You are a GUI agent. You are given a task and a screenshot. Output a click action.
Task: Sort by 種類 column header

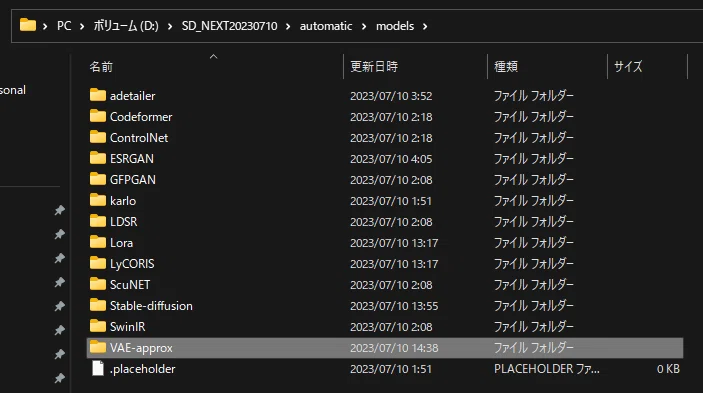coord(506,67)
